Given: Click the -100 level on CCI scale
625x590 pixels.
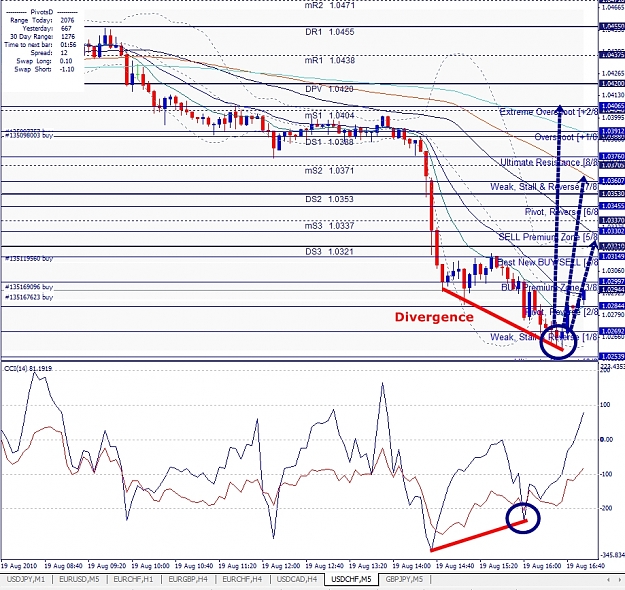Looking at the screenshot, I should click(606, 474).
